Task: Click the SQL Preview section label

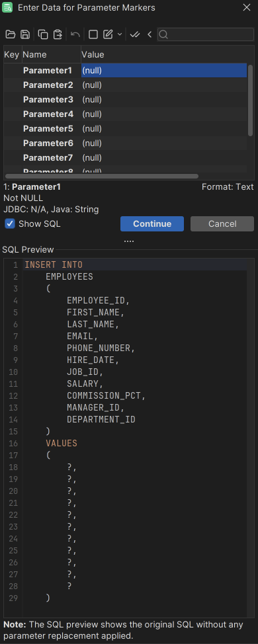Action: pyautogui.click(x=28, y=250)
